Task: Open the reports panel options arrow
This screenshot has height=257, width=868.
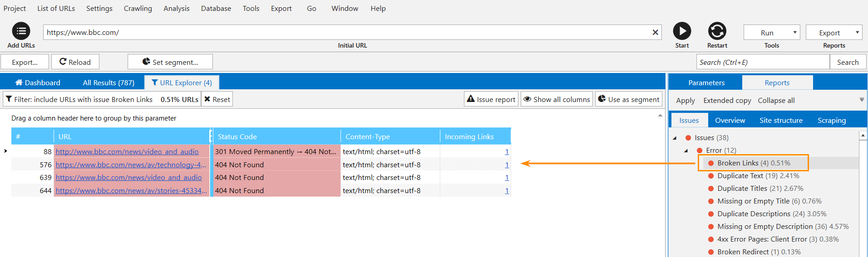Action: 862,100
